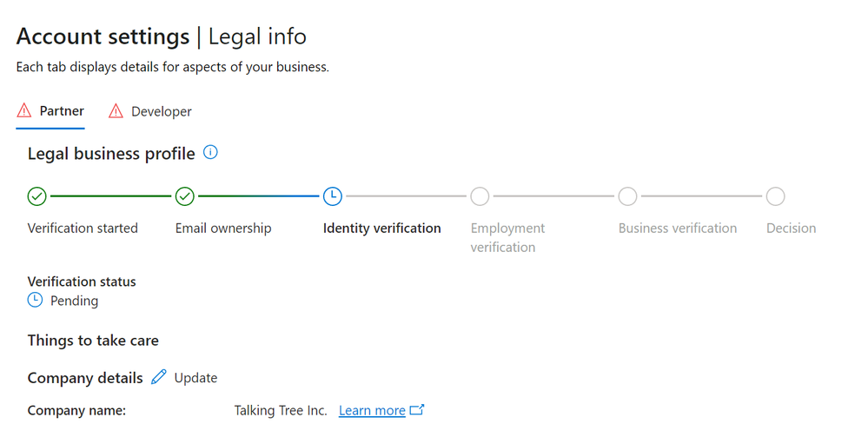Click the warning triangle on Developer tab
The width and height of the screenshot is (868, 424).
pyautogui.click(x=116, y=111)
